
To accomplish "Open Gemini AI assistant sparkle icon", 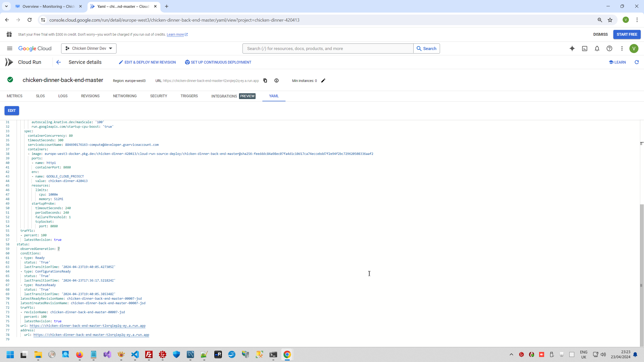I will pyautogui.click(x=572, y=49).
